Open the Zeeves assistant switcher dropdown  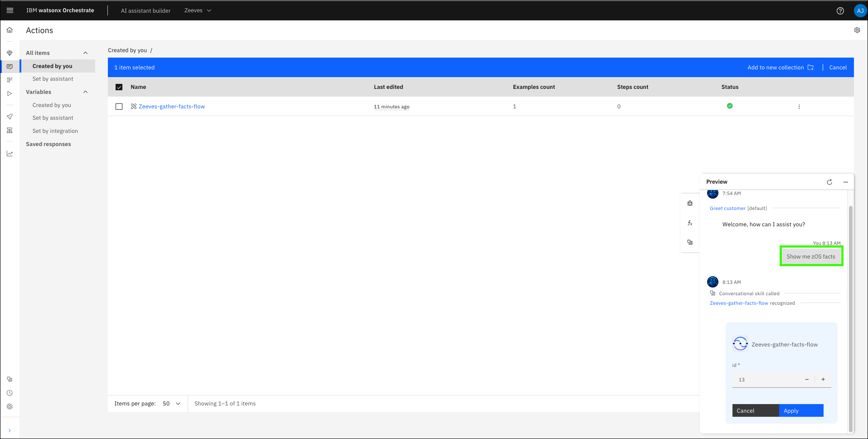point(198,10)
